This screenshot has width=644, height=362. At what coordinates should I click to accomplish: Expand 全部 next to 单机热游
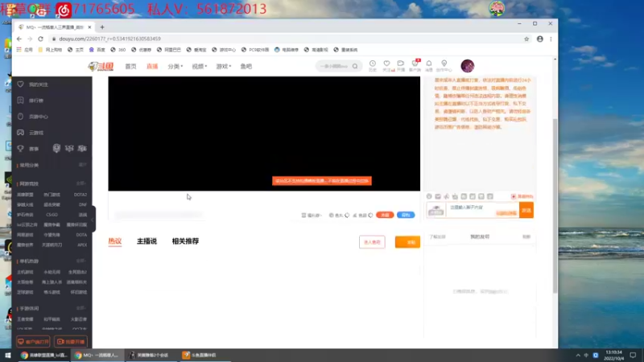pos(81,261)
